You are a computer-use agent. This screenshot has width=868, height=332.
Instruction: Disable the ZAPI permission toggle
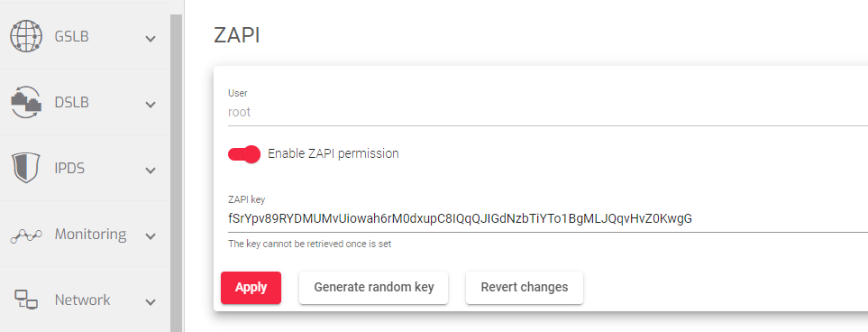point(244,154)
